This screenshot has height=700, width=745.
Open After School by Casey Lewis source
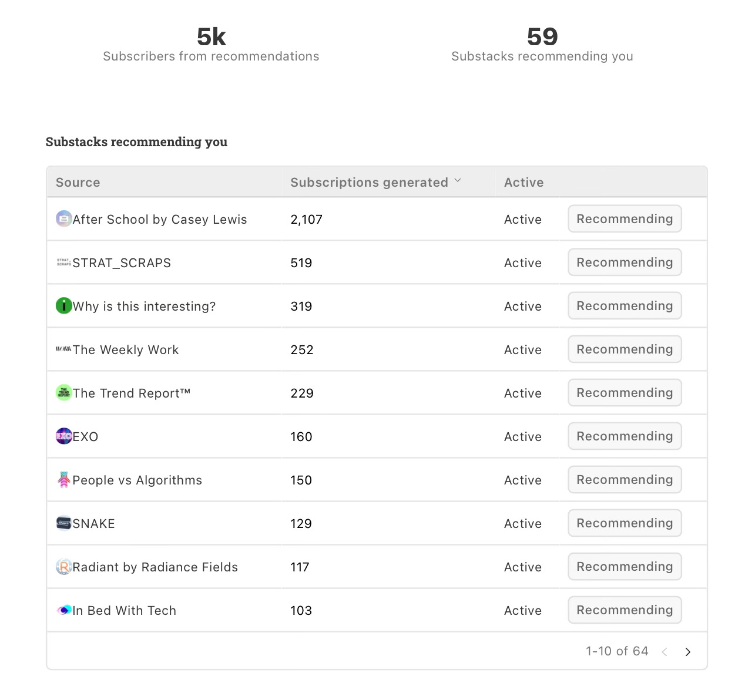160,220
